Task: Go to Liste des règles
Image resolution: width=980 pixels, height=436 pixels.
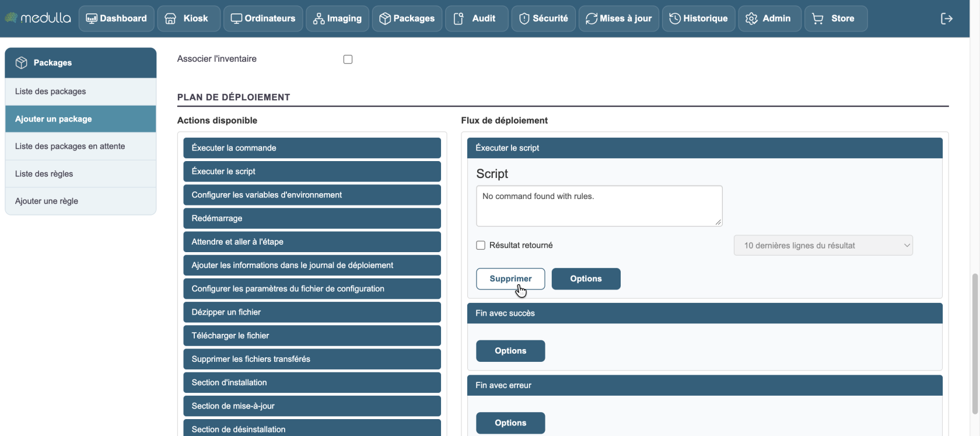Action: click(x=80, y=174)
